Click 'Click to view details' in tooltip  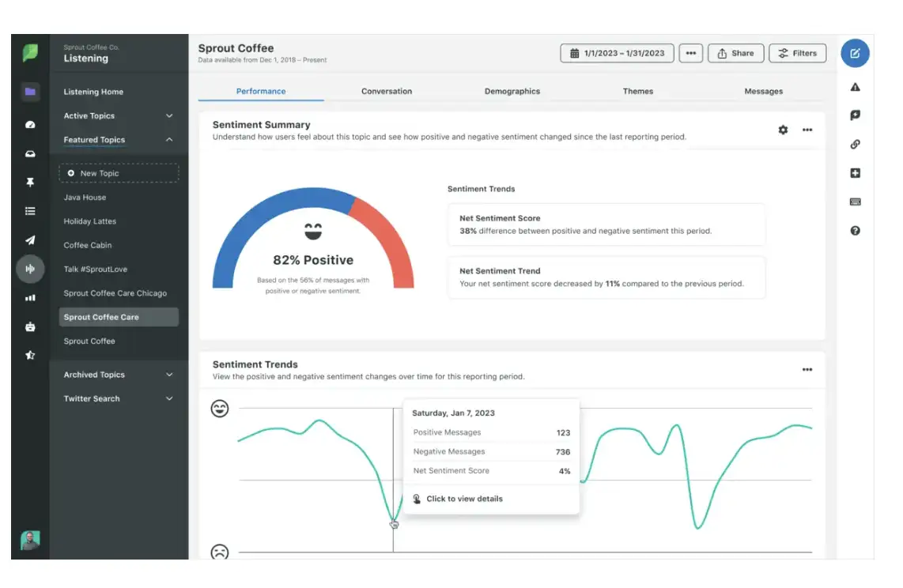[x=464, y=499]
